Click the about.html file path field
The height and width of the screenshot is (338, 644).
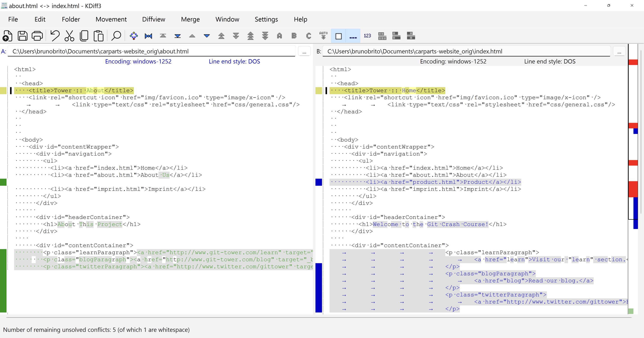150,51
